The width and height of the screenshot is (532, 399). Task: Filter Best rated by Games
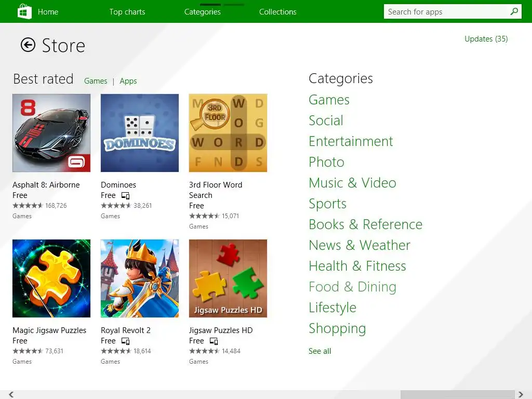pos(96,81)
